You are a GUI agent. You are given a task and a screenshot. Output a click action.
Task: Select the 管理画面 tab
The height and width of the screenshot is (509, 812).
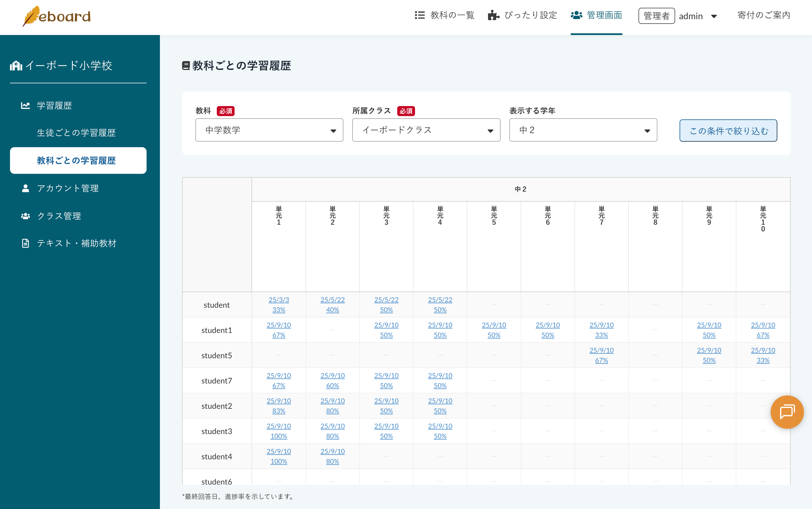pos(596,15)
